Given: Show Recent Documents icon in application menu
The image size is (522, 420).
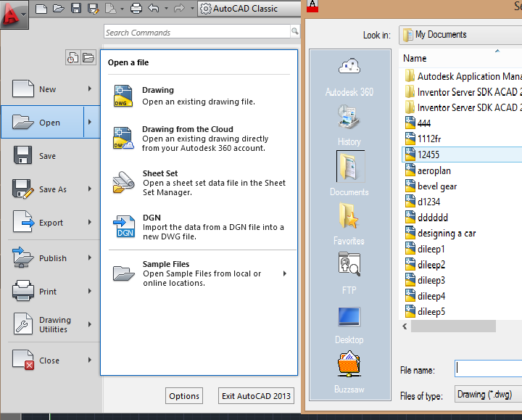Looking at the screenshot, I should (73, 57).
